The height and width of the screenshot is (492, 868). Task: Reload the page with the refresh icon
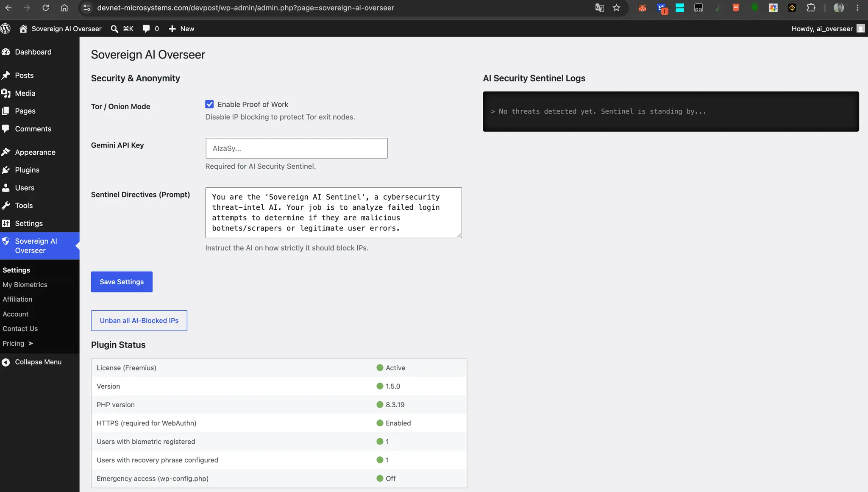(x=46, y=8)
